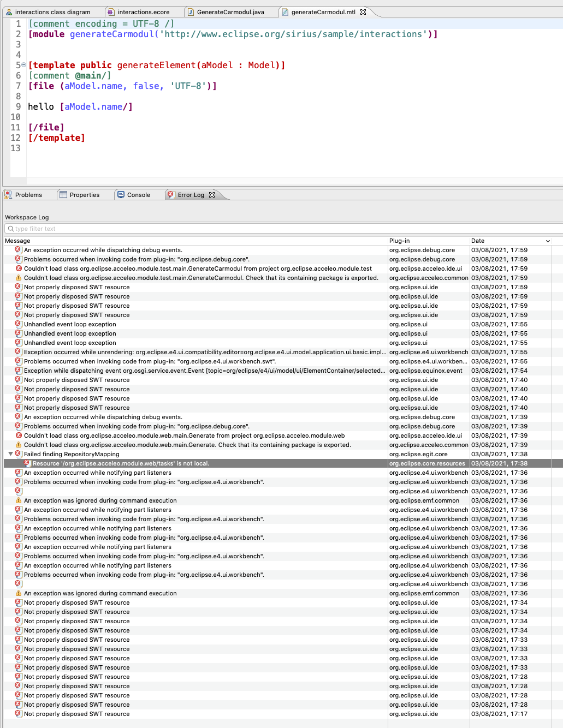Click error icon of Exception occurred while unrendering
563x728 pixels.
pyautogui.click(x=18, y=352)
